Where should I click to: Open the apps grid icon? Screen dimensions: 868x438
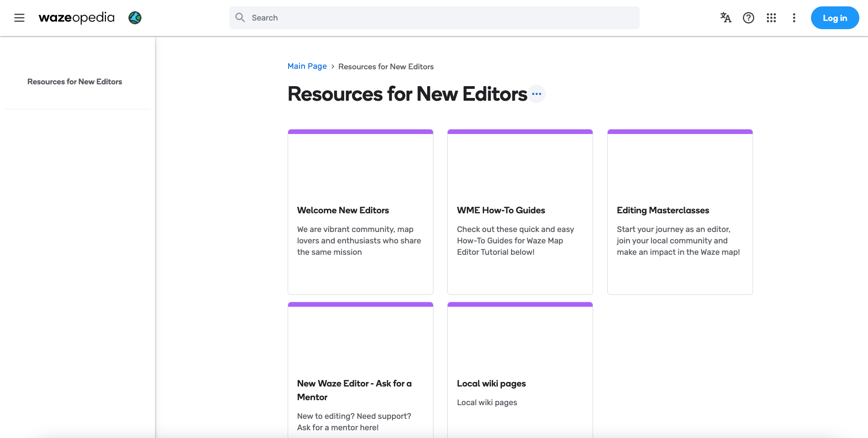(x=771, y=17)
